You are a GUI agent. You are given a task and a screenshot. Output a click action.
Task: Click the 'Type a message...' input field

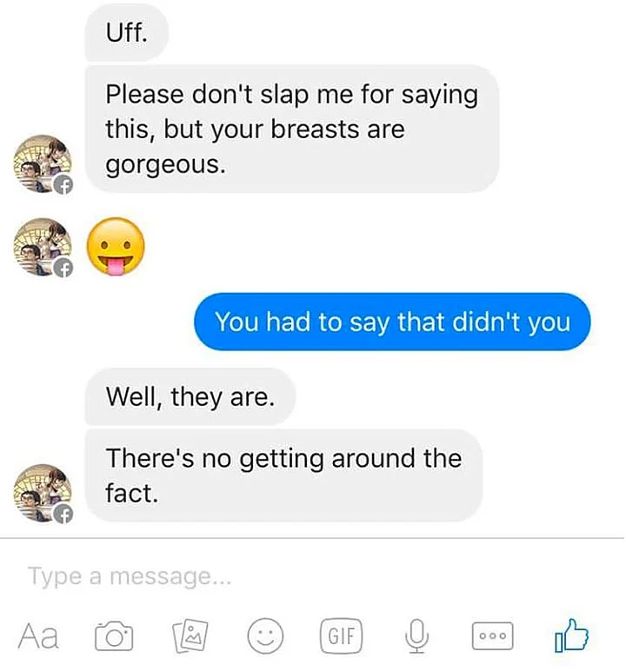point(312,576)
